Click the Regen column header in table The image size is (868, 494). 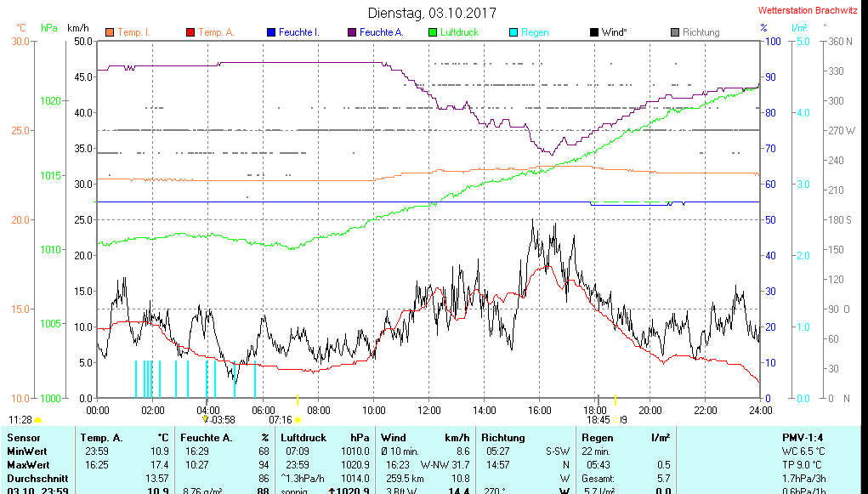coord(596,437)
